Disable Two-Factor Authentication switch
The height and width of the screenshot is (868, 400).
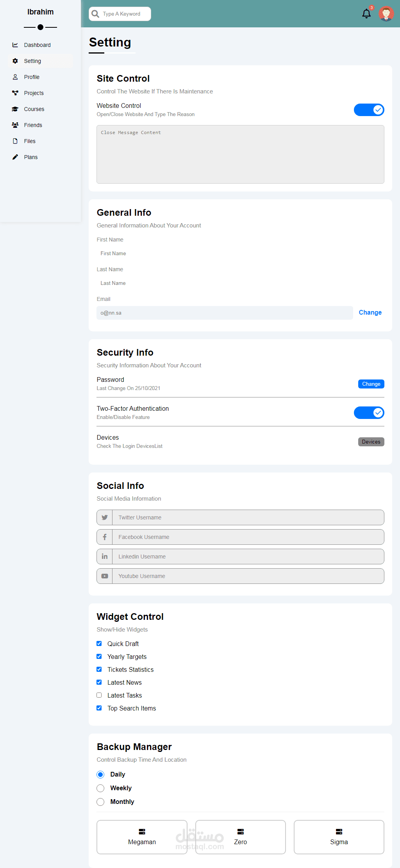tap(369, 413)
